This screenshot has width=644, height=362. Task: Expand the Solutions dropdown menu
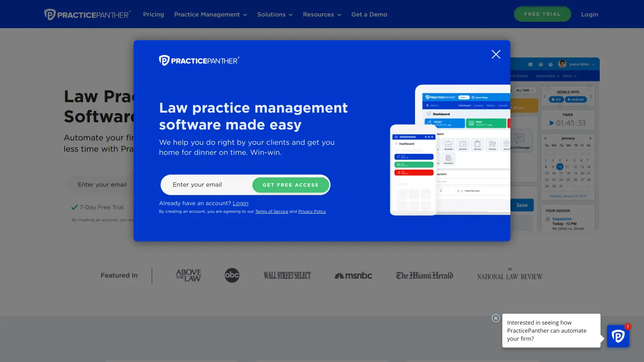[275, 14]
